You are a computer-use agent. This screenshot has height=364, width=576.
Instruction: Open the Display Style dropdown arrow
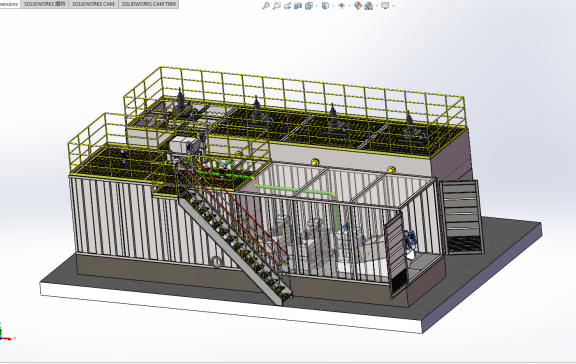click(333, 6)
